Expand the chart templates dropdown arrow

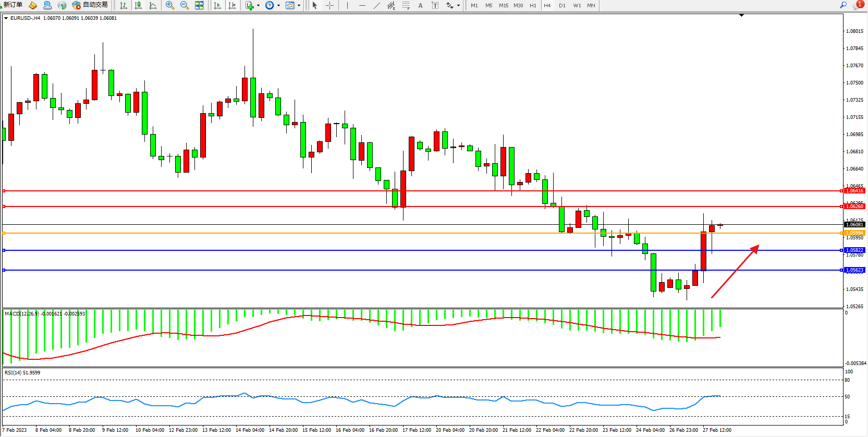(299, 6)
